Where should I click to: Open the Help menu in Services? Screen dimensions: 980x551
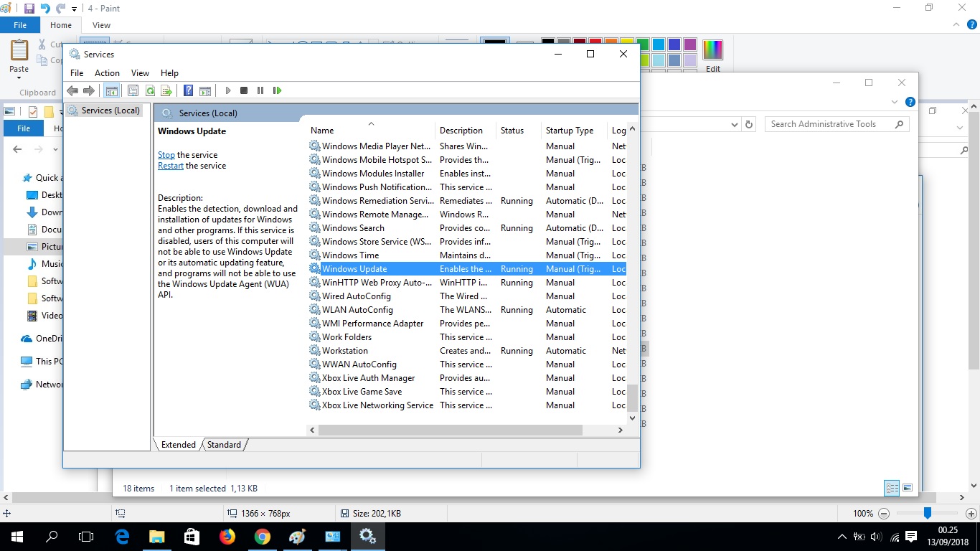(x=169, y=73)
